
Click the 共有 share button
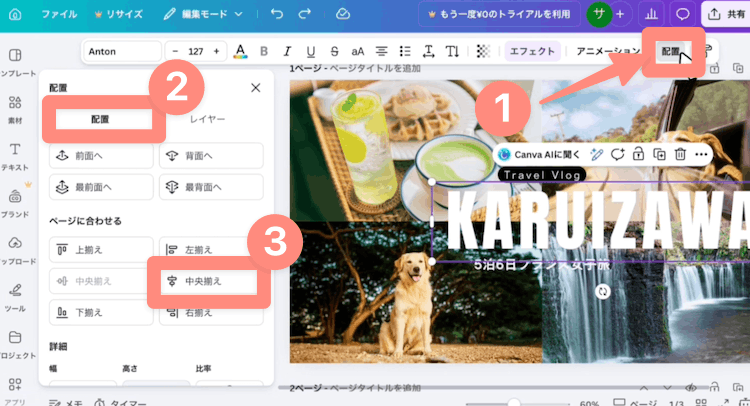tap(727, 14)
